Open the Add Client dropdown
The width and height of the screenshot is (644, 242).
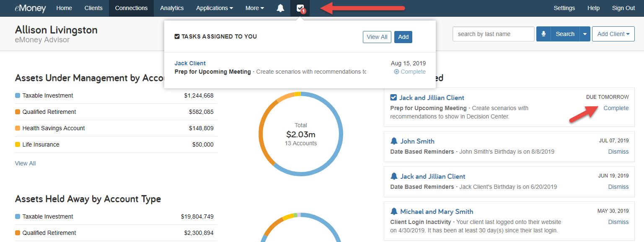click(613, 34)
